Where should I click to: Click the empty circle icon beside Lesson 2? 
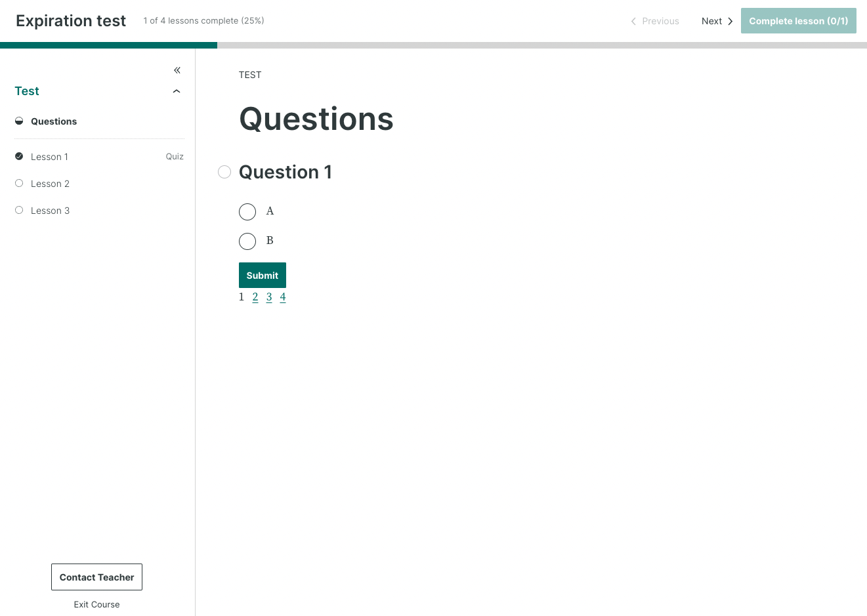click(19, 183)
